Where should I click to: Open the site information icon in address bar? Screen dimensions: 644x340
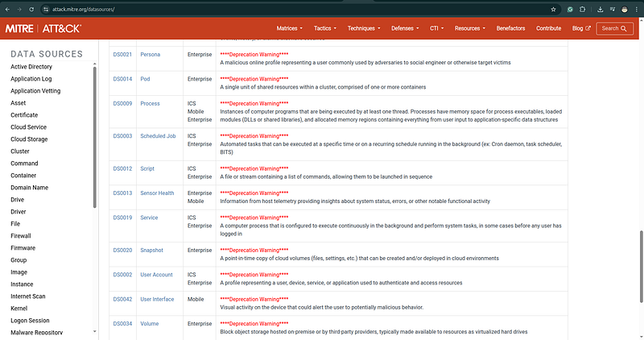tap(46, 9)
